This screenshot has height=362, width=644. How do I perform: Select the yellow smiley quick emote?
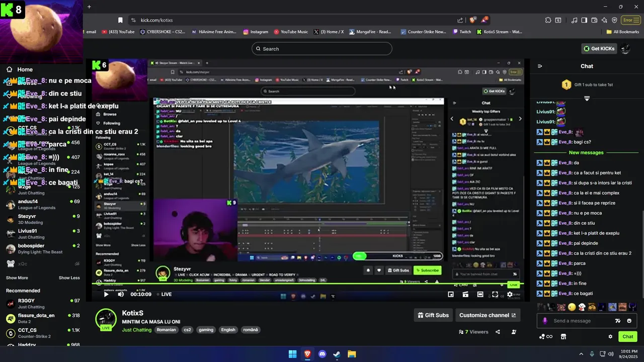[572, 307]
